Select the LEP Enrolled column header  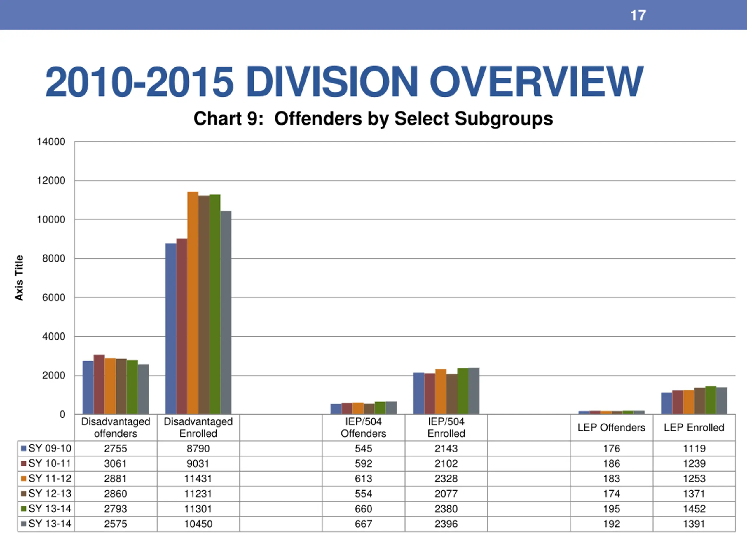694,427
